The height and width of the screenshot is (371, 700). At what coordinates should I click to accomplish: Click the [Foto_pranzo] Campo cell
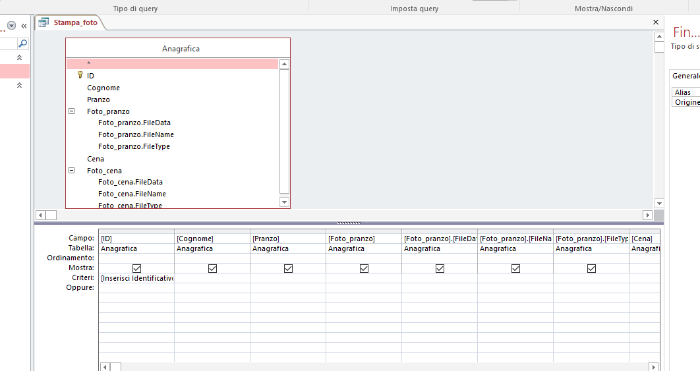coord(364,239)
